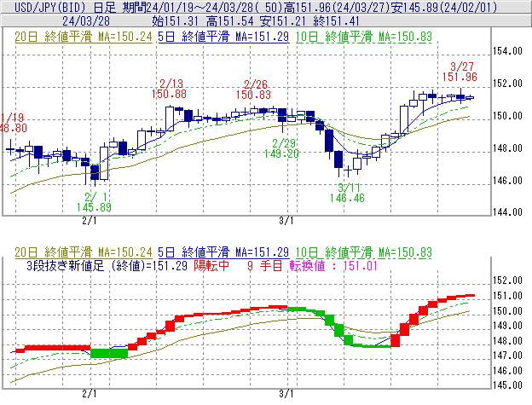Click the 2/1 145.89 low label

[x=94, y=202]
